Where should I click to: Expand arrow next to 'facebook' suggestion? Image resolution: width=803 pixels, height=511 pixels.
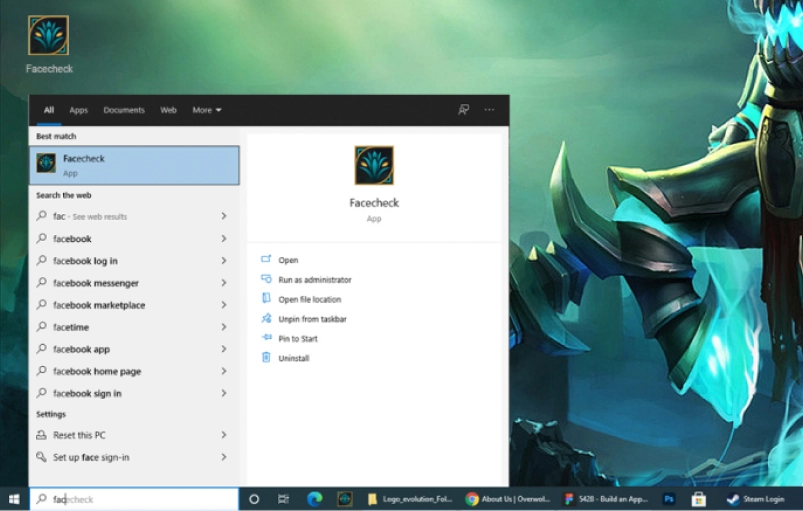click(224, 239)
